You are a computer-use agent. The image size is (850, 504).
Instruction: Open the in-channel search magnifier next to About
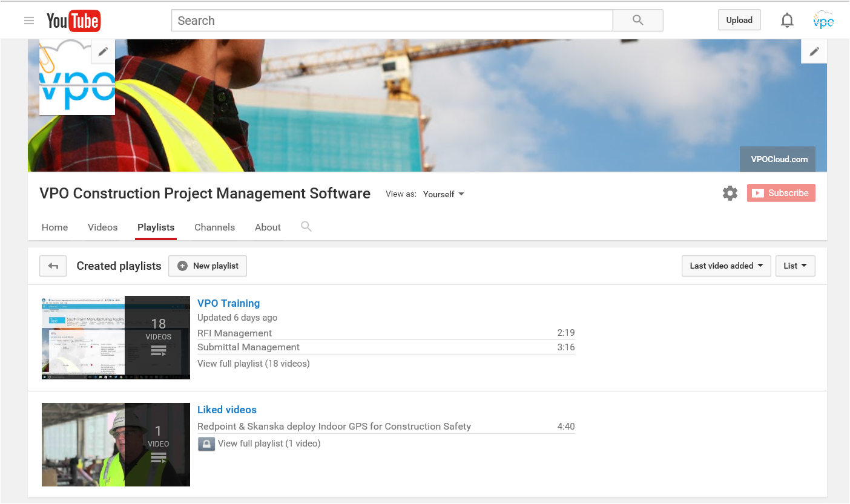point(306,226)
